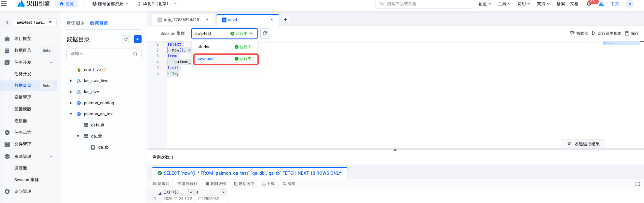644x203 pixels.
Task: Go to 总览 overview
Action: (67, 4)
